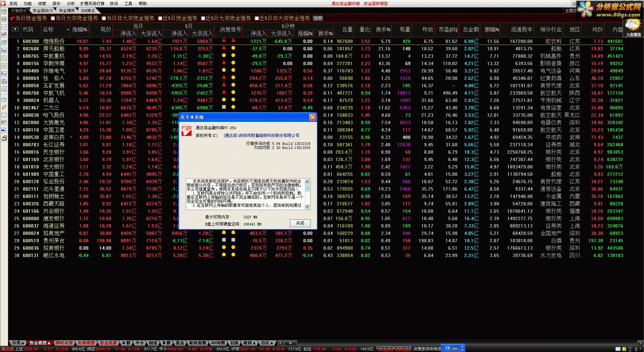The width and height of the screenshot is (644, 352).
Task: Open the 工具 menu
Action: tap(128, 3)
